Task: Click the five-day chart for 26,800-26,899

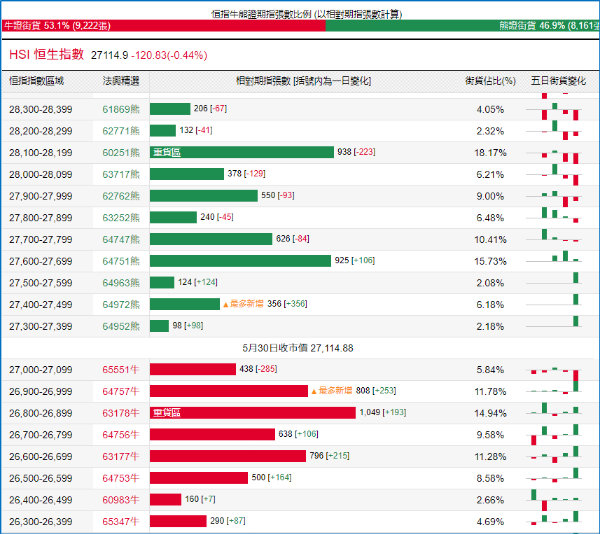Action: pos(554,410)
